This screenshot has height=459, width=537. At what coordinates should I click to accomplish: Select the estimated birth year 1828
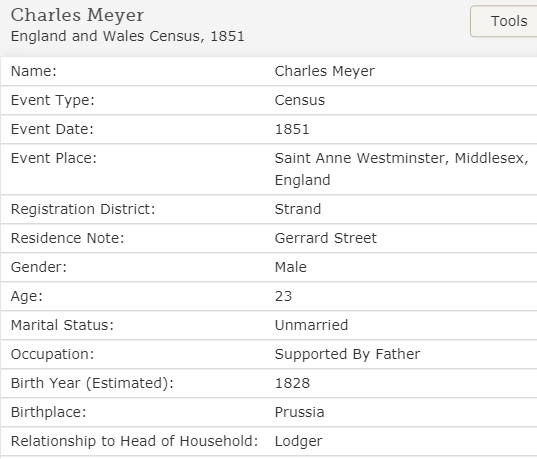coord(292,383)
